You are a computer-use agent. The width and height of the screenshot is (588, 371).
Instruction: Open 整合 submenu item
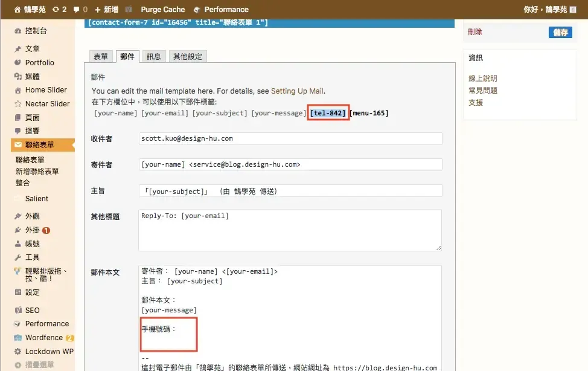point(22,183)
